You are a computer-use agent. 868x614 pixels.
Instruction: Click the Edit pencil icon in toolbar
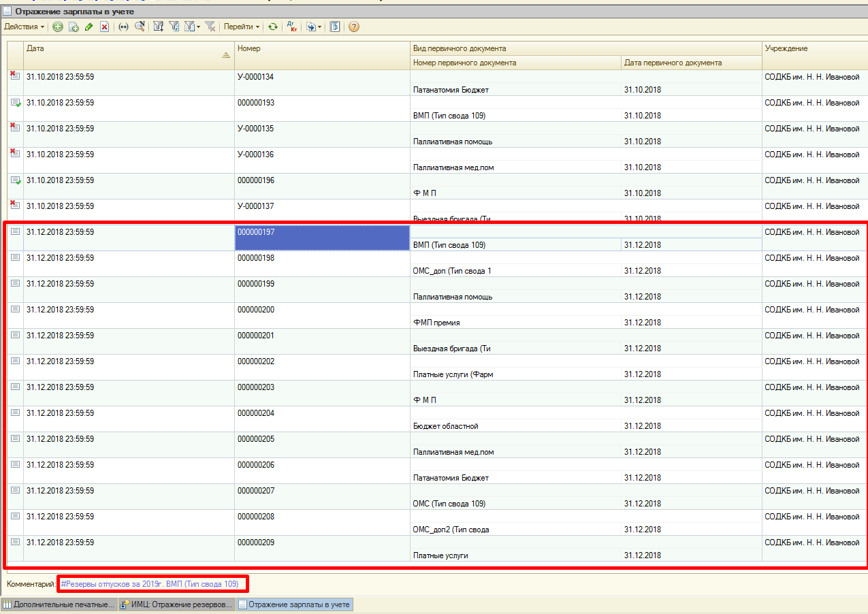(x=89, y=27)
